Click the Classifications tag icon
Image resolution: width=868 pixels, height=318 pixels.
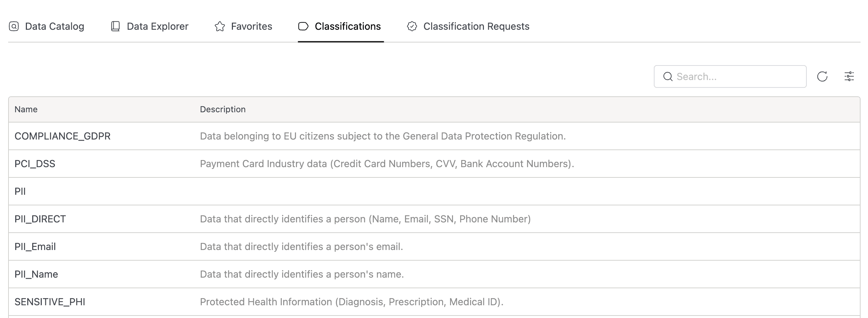(x=303, y=26)
